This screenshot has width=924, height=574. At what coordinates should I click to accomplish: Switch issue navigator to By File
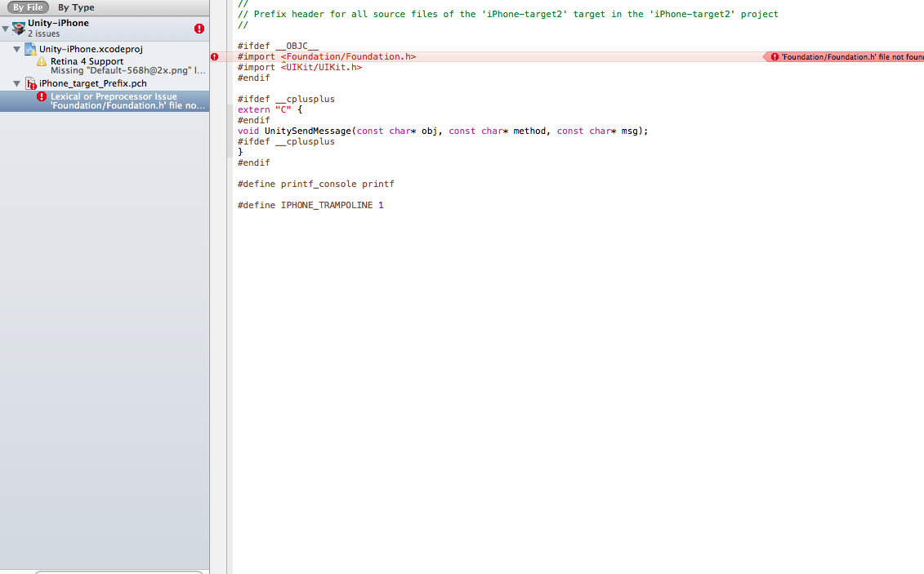(x=28, y=7)
